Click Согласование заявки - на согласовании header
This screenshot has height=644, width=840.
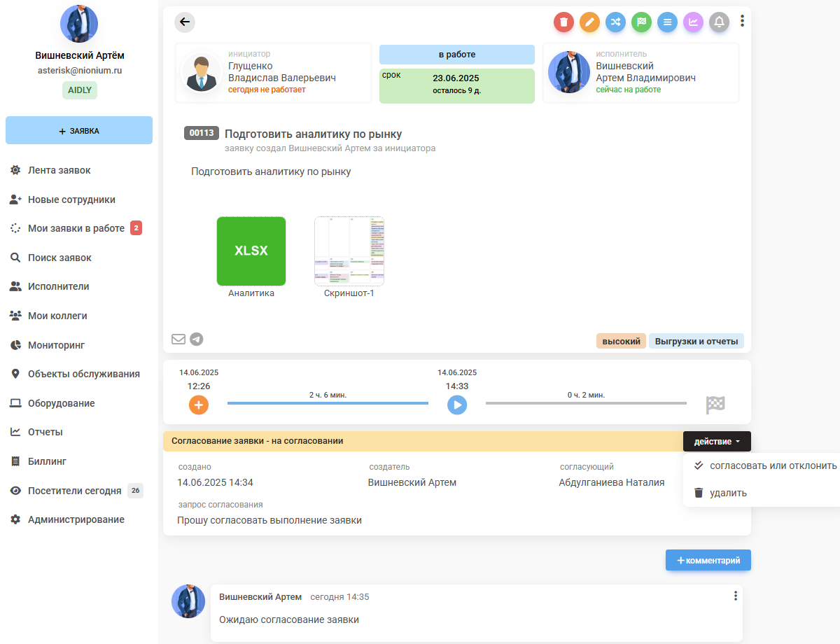point(257,441)
